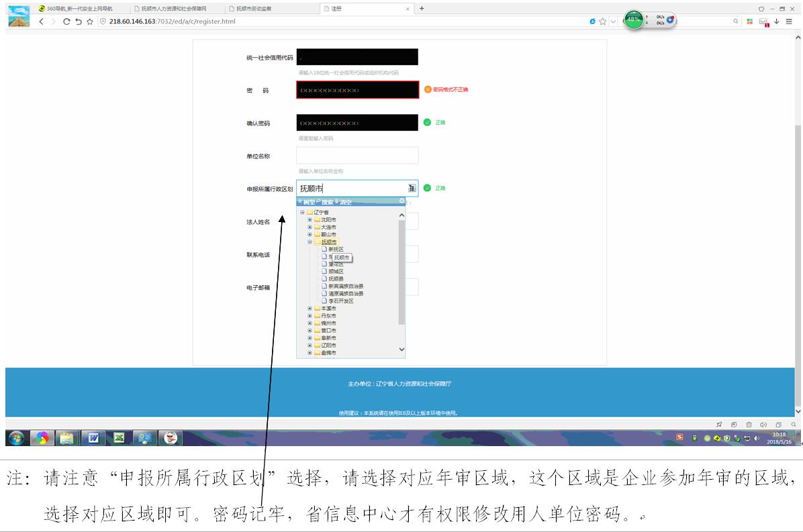The width and height of the screenshot is (803, 532).
Task: Expand the 沈阳市 node
Action: (x=310, y=220)
